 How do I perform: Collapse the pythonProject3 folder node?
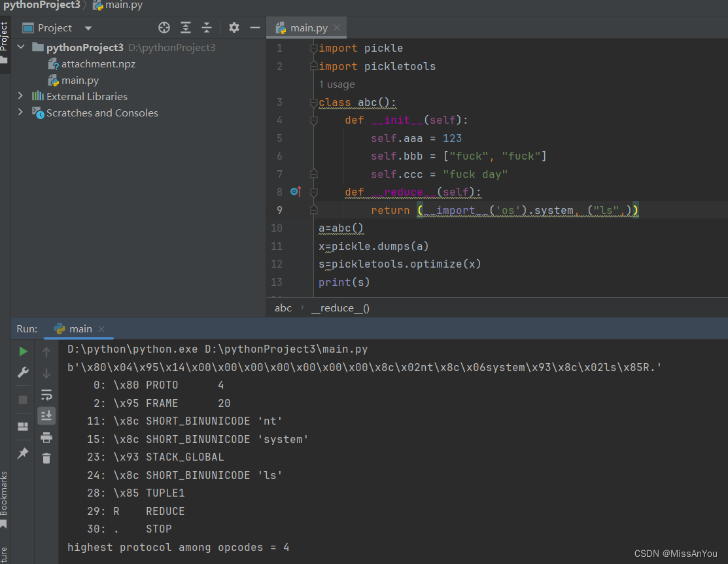pyautogui.click(x=20, y=47)
